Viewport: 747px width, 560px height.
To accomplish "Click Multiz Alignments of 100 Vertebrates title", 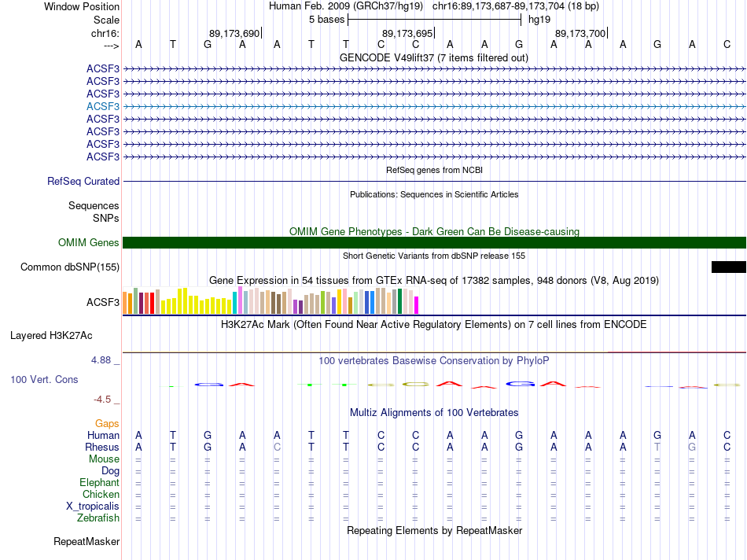I will click(x=434, y=413).
